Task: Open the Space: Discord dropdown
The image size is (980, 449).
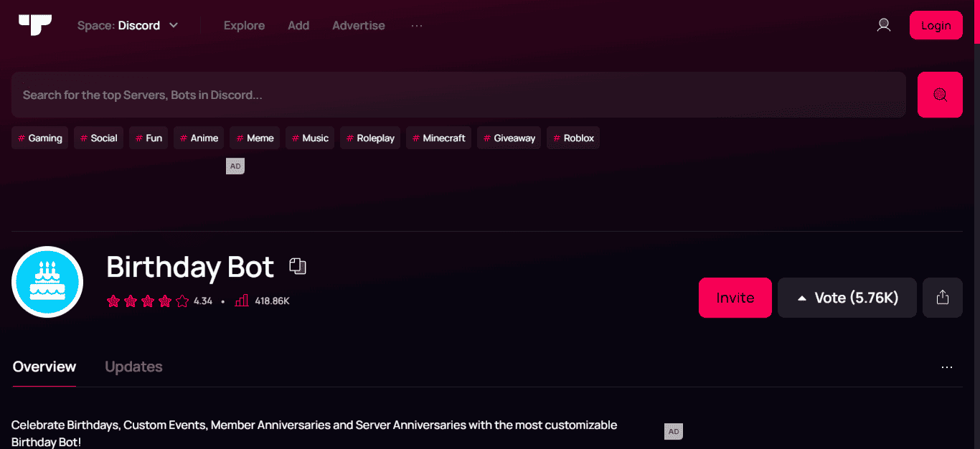Action: (128, 25)
